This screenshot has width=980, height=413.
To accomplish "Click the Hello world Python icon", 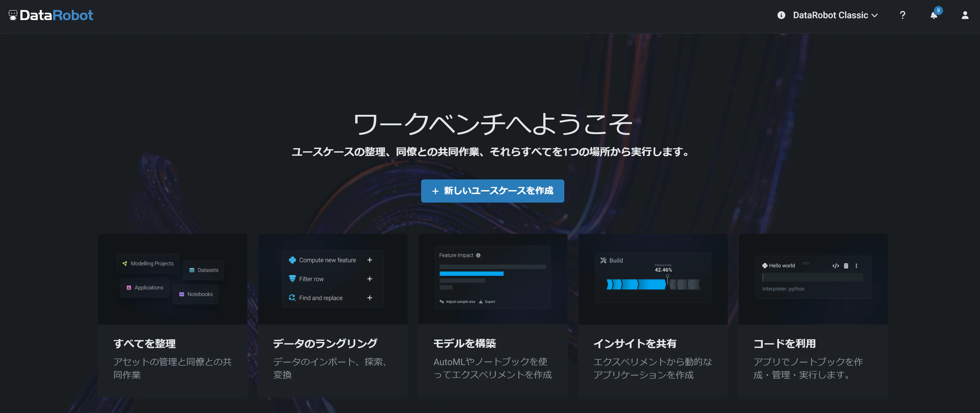I will click(765, 266).
